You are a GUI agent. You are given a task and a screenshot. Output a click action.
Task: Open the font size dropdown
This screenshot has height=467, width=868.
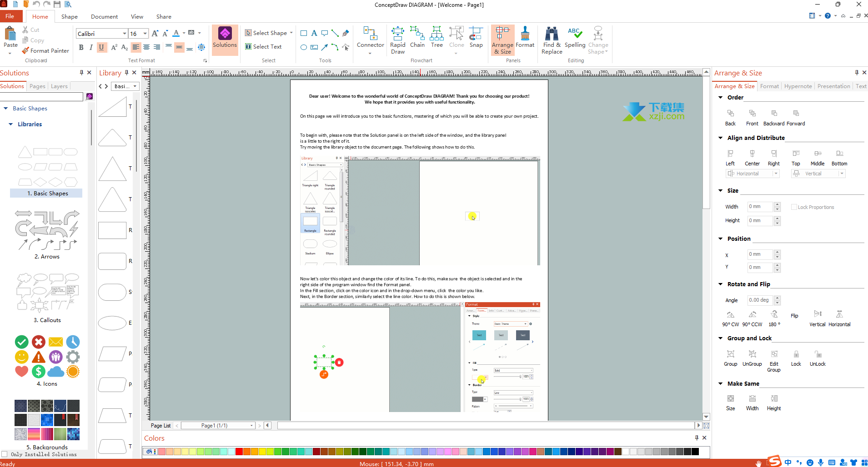click(145, 34)
